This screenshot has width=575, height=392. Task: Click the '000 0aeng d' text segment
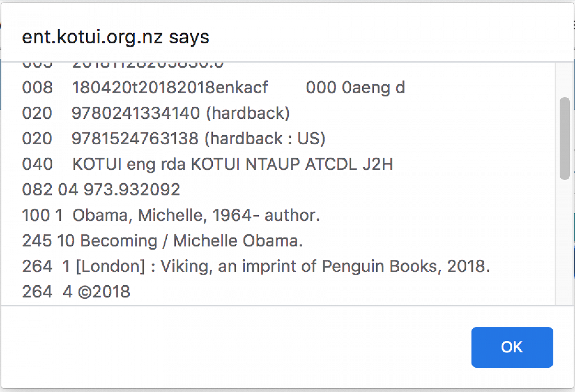click(x=355, y=87)
